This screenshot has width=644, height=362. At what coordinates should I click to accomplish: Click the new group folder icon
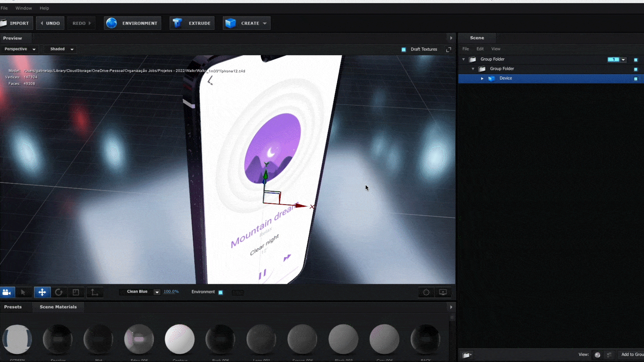point(467,355)
